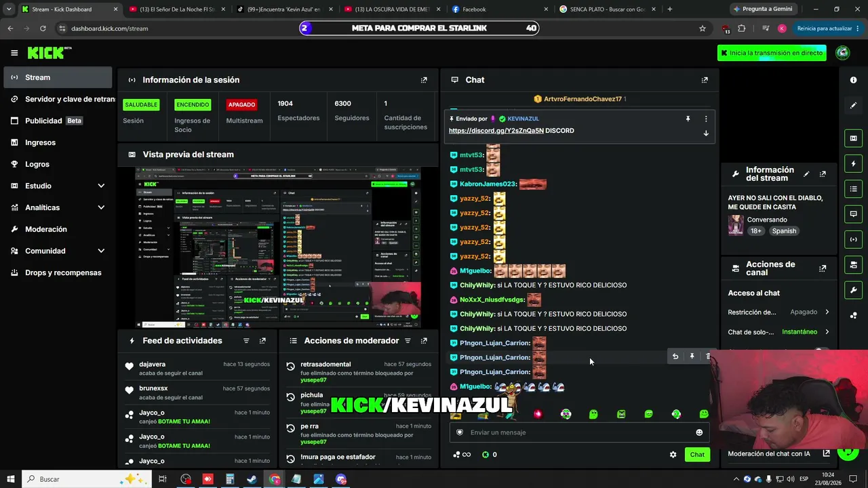
Task: Click Inicia la transmisión en directo button
Action: [772, 53]
